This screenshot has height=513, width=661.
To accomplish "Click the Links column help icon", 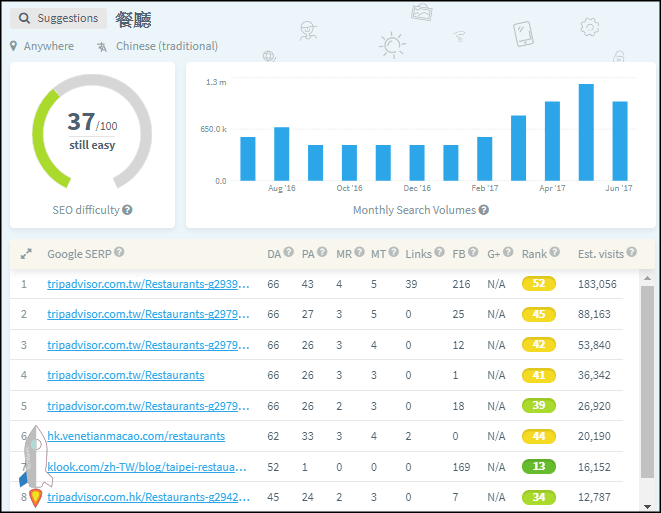I will (x=438, y=253).
